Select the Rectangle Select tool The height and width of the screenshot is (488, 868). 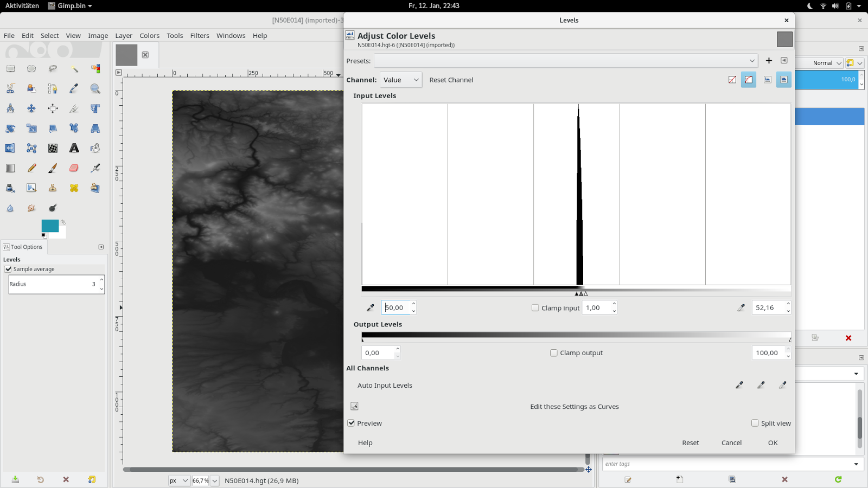(10, 69)
